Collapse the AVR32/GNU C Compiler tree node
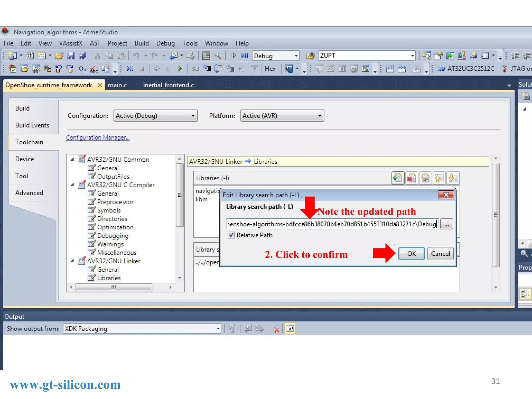This screenshot has height=399, width=532. [x=72, y=185]
